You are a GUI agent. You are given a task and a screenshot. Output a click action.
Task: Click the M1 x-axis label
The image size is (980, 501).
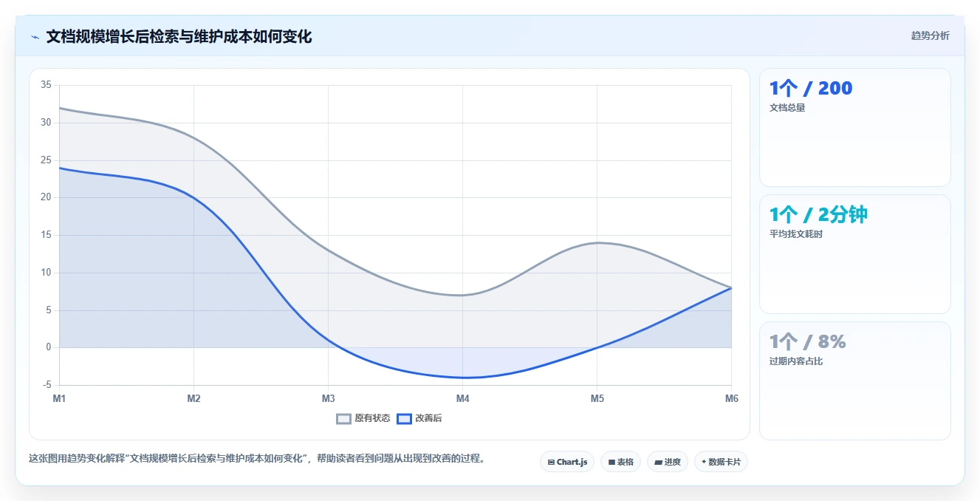pyautogui.click(x=59, y=398)
